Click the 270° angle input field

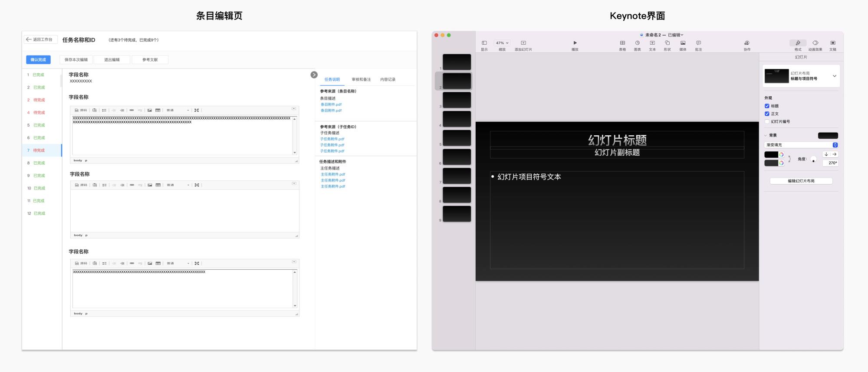click(x=830, y=163)
